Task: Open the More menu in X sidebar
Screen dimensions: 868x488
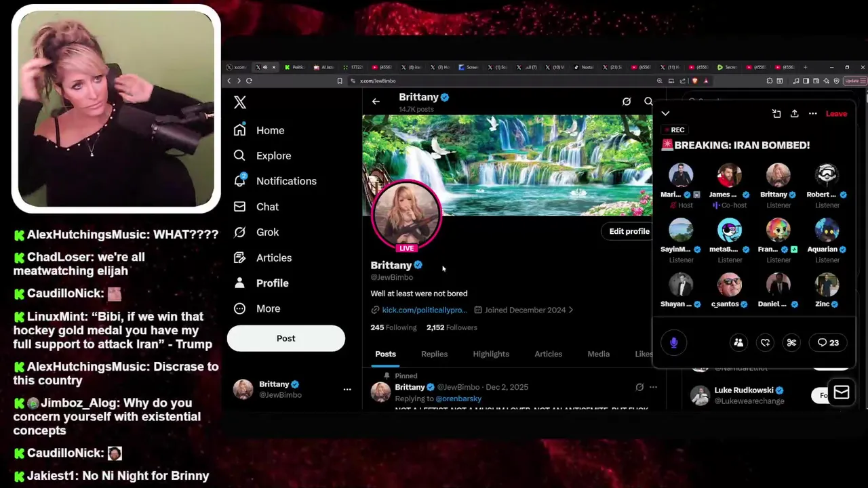Action: tap(257, 308)
